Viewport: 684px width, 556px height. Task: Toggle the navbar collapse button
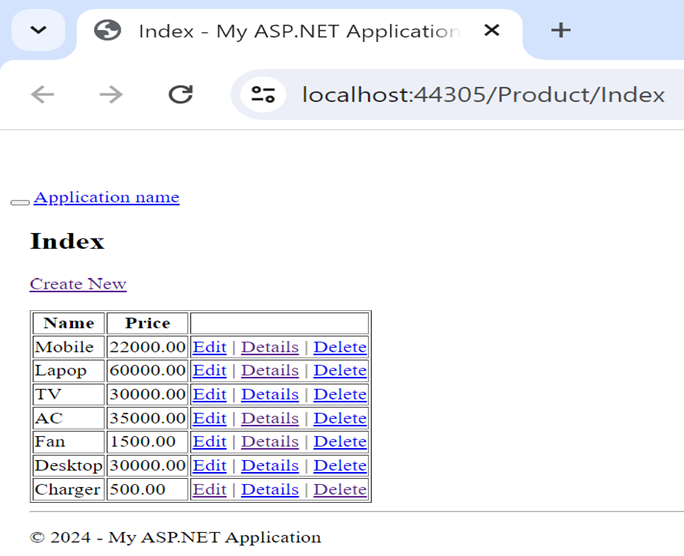pyautogui.click(x=20, y=202)
